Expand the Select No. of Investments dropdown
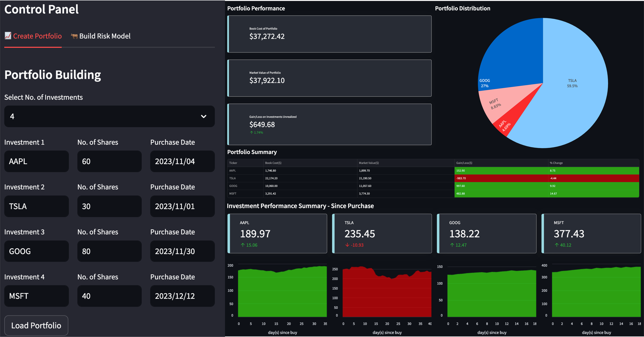Image resolution: width=644 pixels, height=337 pixels. click(109, 116)
